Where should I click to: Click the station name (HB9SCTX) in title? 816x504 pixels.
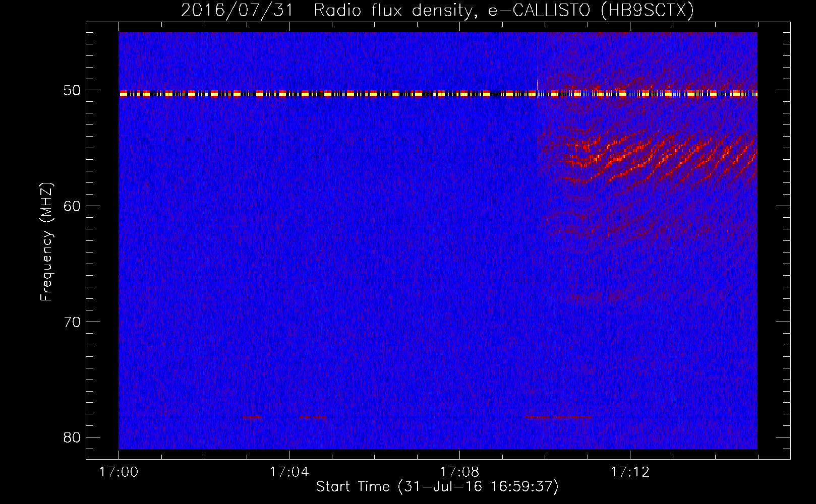[x=647, y=10]
